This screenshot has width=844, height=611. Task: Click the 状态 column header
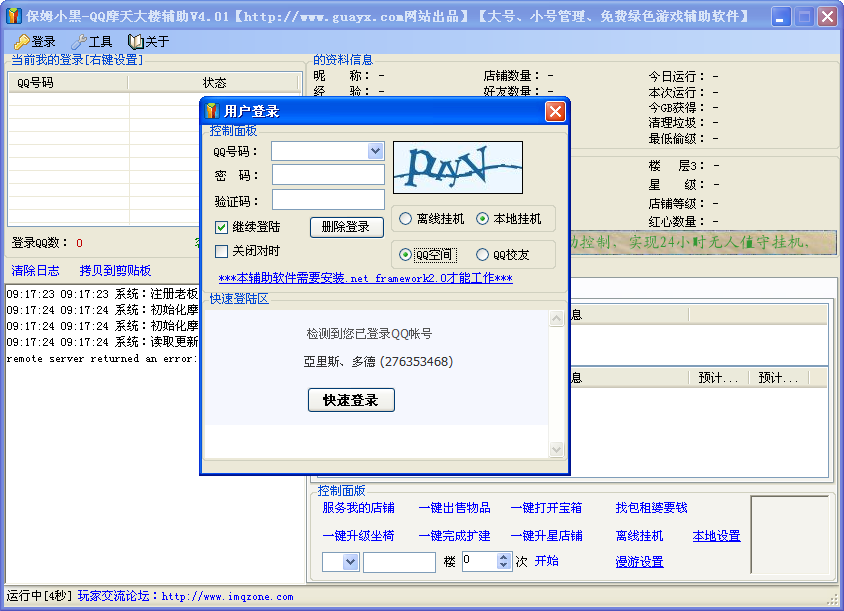coord(214,82)
